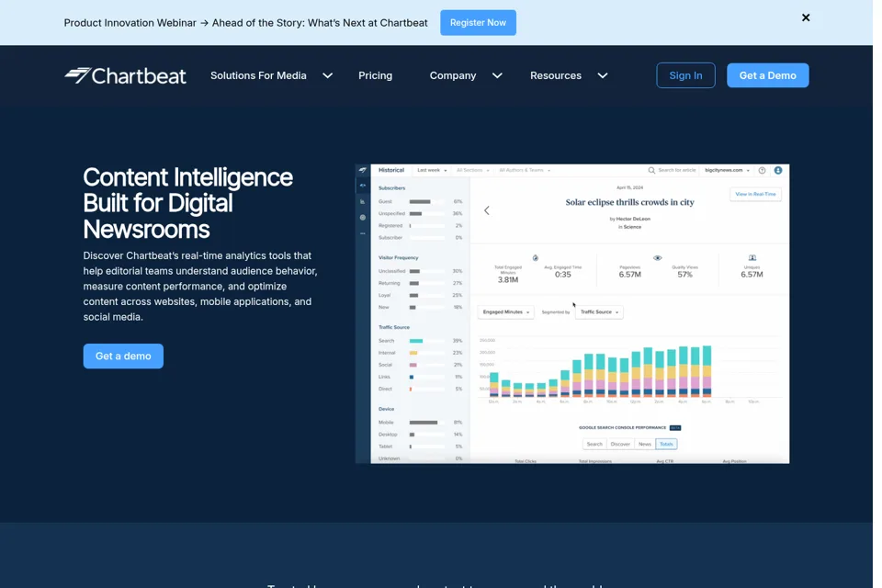Click the Solar eclipse article headline

629,202
